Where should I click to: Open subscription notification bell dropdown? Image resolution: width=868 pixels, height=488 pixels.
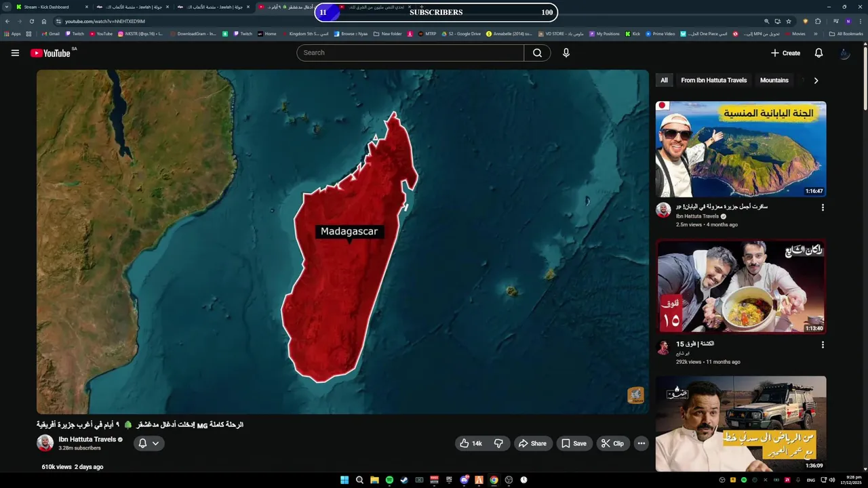149,443
